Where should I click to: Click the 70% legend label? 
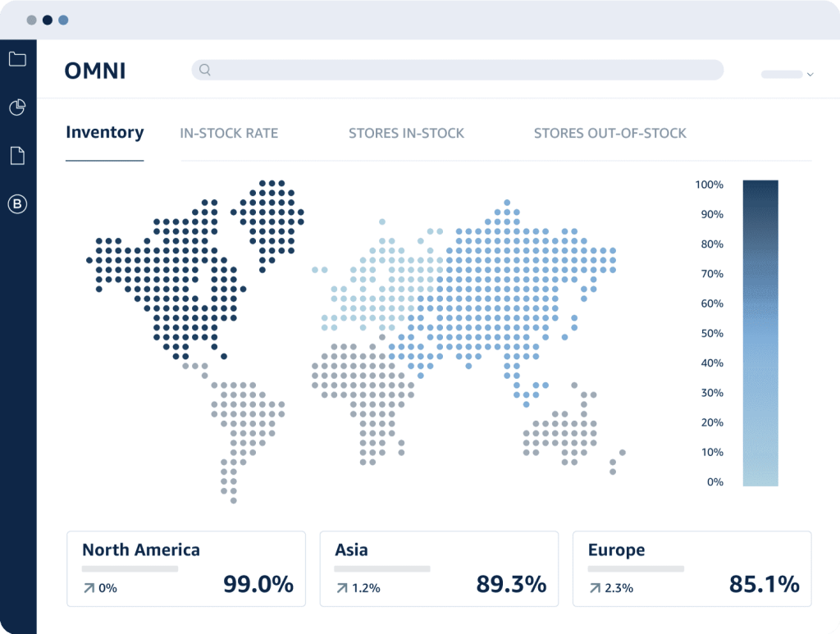713,274
